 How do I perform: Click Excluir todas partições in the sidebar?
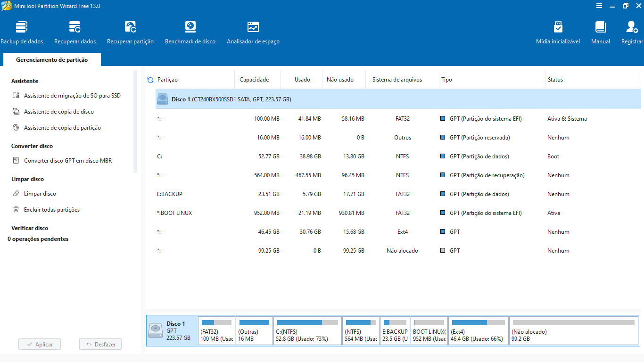(x=52, y=210)
